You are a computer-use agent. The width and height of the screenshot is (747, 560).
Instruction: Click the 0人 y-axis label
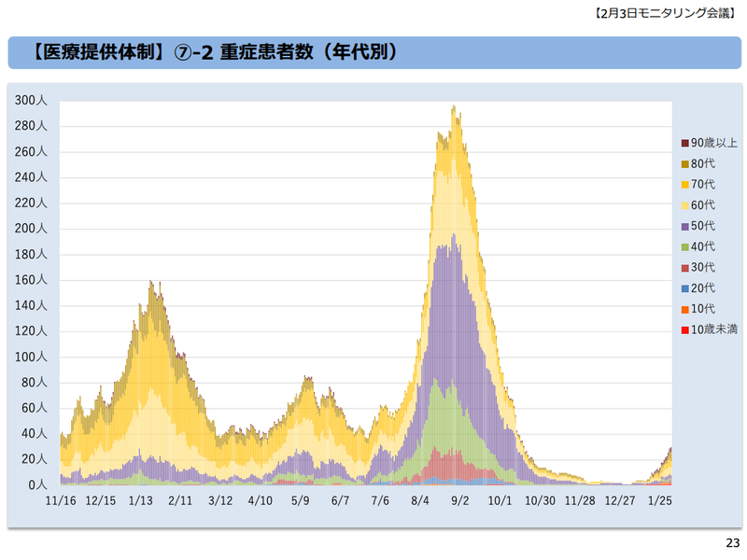(x=36, y=485)
